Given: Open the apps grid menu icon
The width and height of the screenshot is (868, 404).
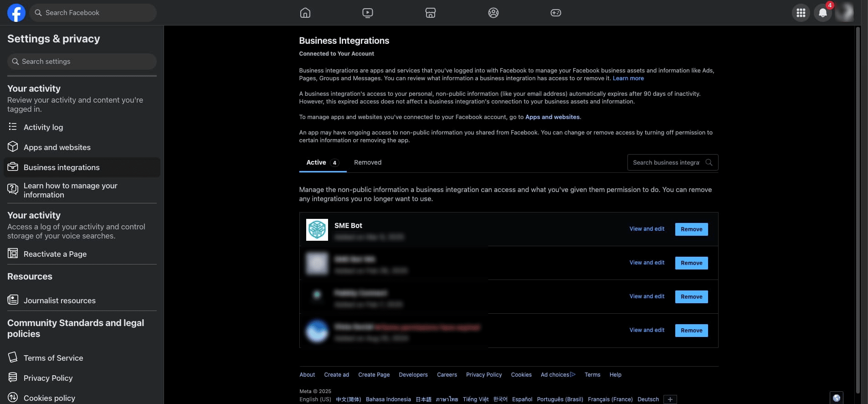Looking at the screenshot, I should 801,13.
